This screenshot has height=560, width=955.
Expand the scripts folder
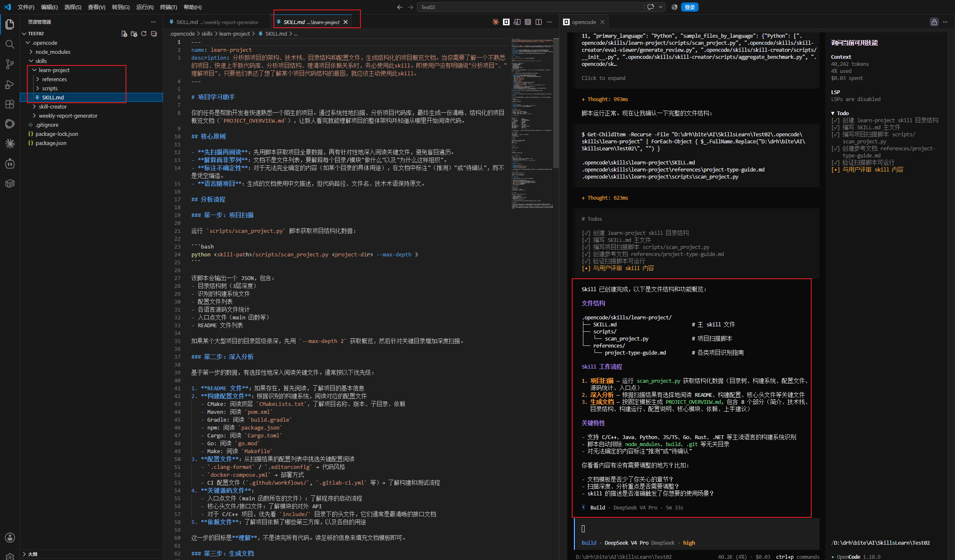[x=38, y=88]
